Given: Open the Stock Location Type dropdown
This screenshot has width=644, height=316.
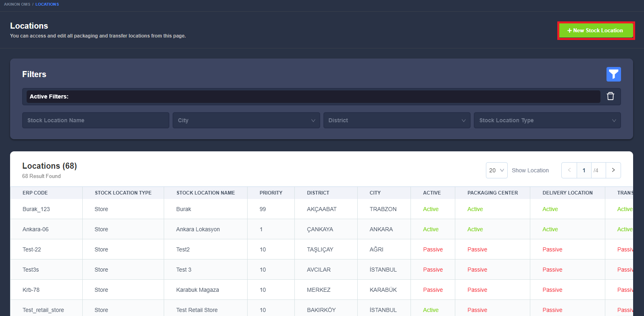Looking at the screenshot, I should pos(547,120).
